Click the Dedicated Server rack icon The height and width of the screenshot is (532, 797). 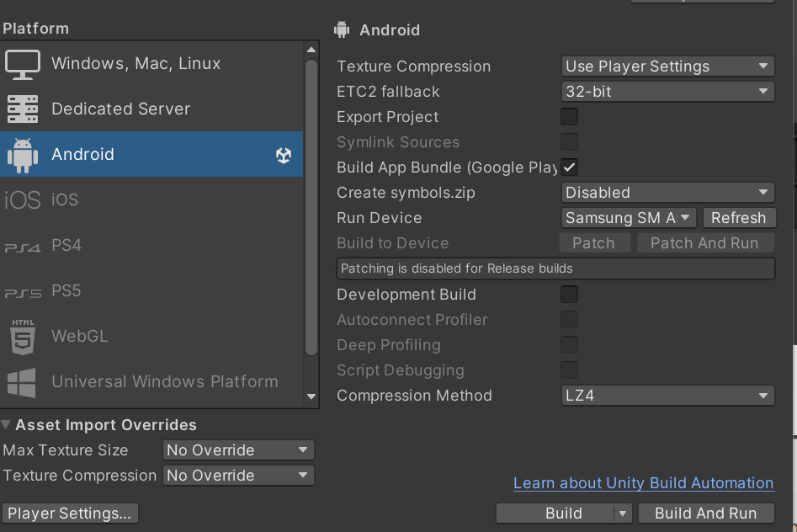pyautogui.click(x=23, y=109)
